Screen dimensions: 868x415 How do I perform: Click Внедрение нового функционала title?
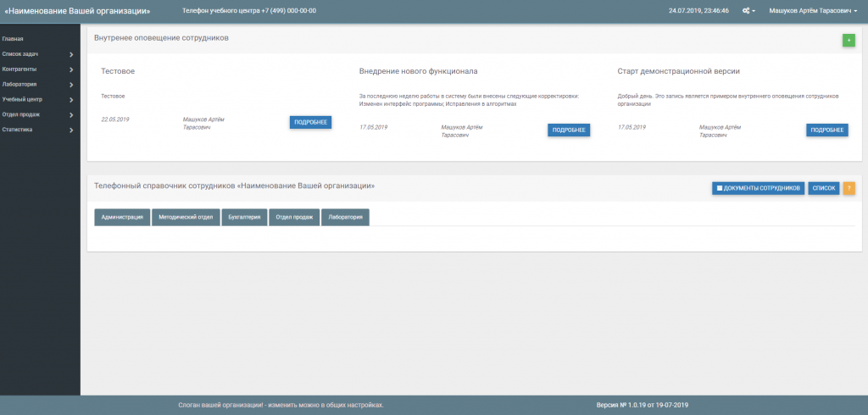(419, 71)
